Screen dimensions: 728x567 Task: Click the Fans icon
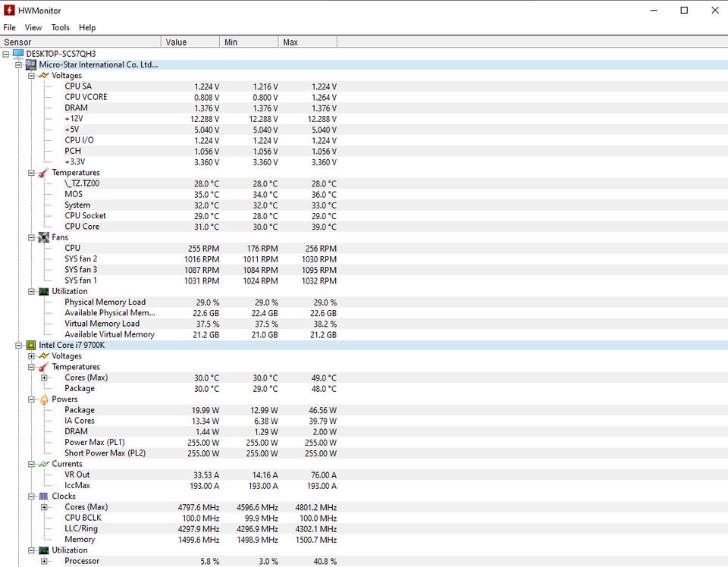tap(44, 237)
